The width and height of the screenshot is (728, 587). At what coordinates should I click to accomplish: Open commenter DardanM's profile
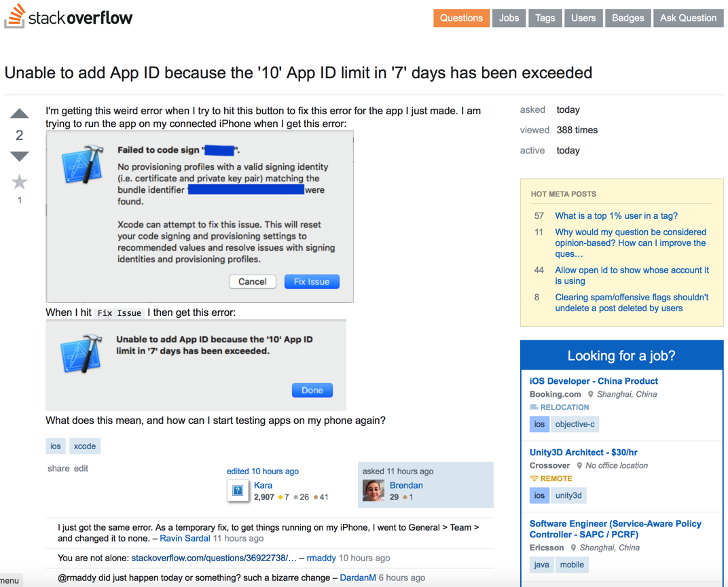click(x=358, y=577)
